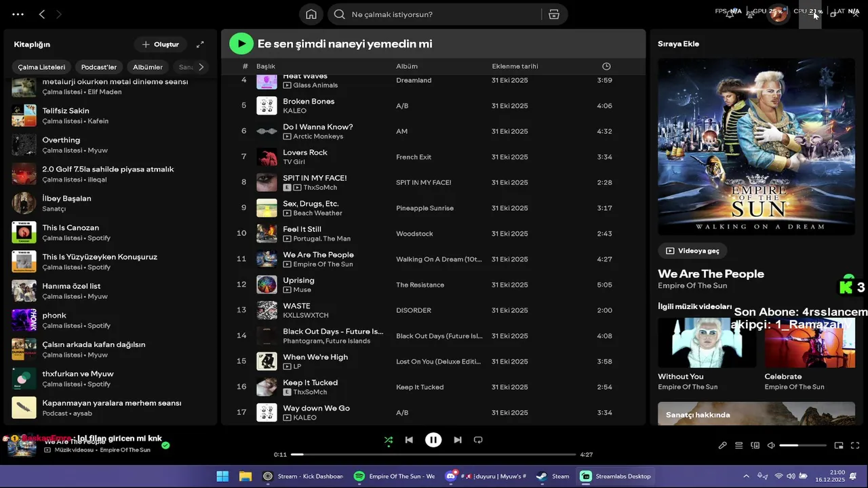Select the Podcast'ler filter chip
Screen dimensions: 868x488
coord(99,67)
